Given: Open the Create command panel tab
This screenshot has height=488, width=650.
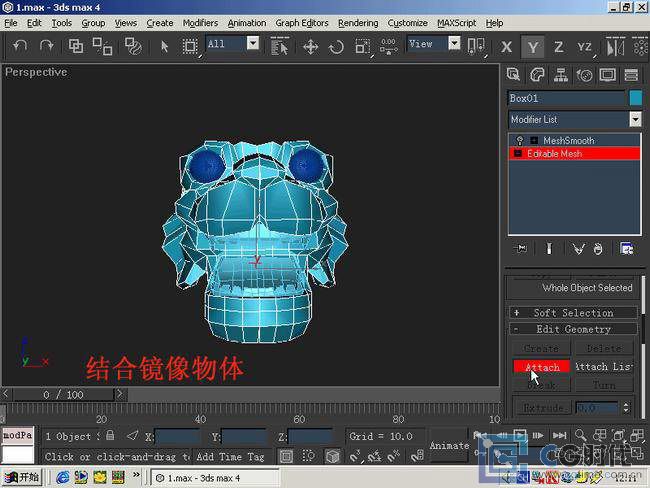Looking at the screenshot, I should click(x=514, y=75).
